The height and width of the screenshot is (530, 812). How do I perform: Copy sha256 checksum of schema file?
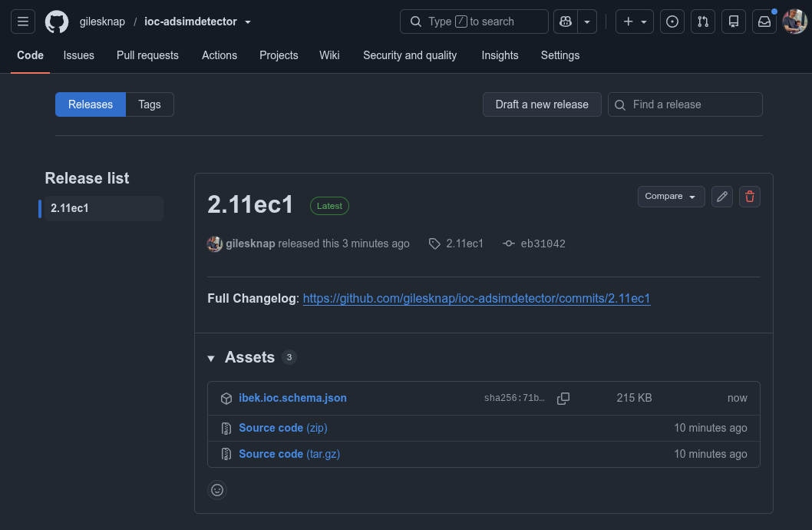[563, 399]
